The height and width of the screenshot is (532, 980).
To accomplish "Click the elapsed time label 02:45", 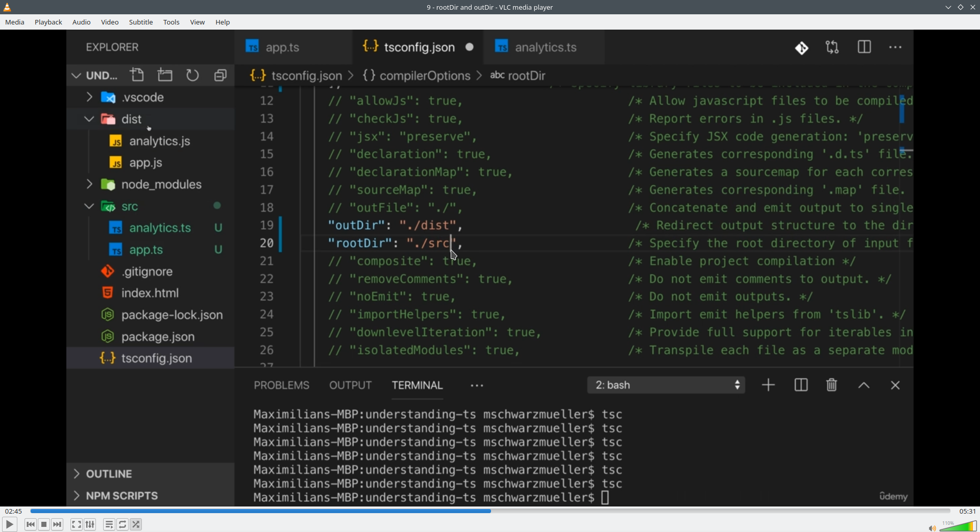I will [14, 511].
